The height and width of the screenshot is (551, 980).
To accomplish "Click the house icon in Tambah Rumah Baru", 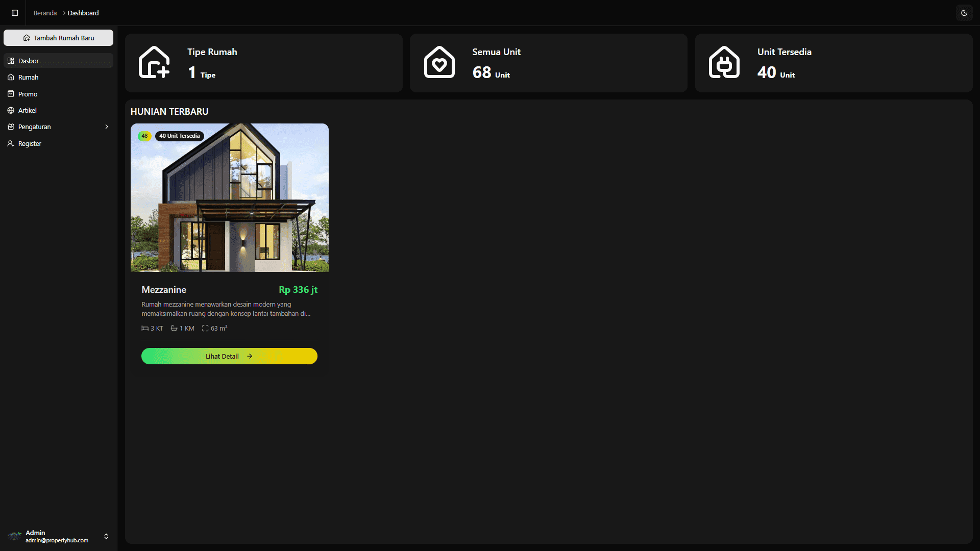I will pyautogui.click(x=27, y=38).
